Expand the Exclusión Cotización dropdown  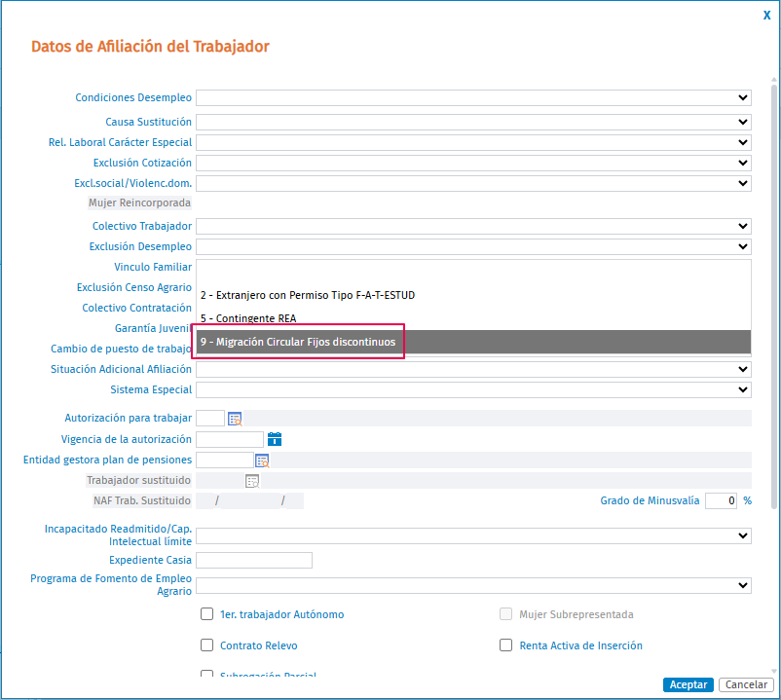(x=473, y=163)
